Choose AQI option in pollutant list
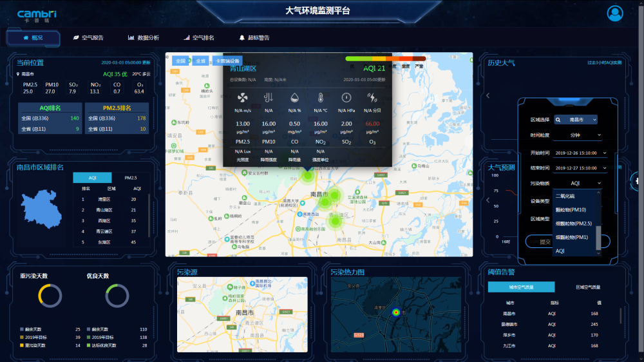The width and height of the screenshot is (644, 362). [574, 251]
